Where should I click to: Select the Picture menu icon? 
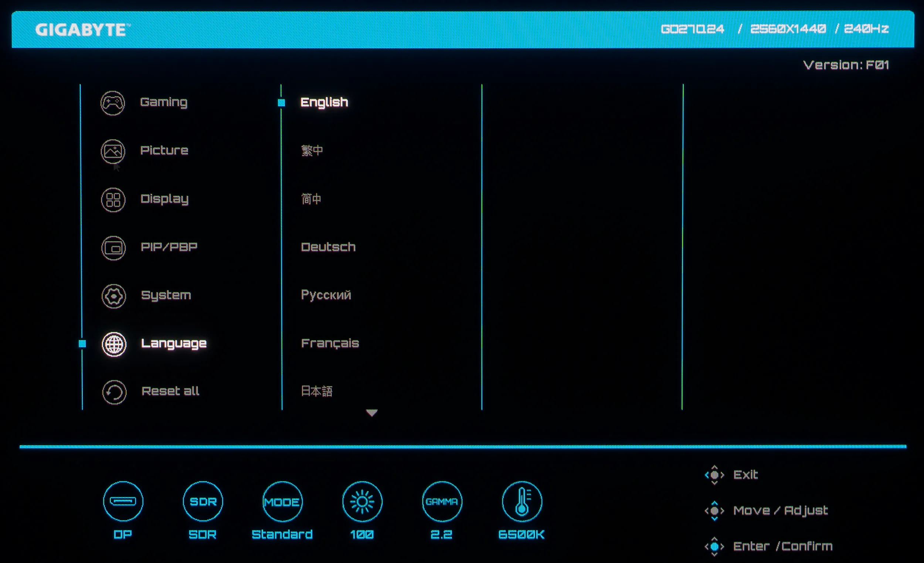tap(113, 151)
